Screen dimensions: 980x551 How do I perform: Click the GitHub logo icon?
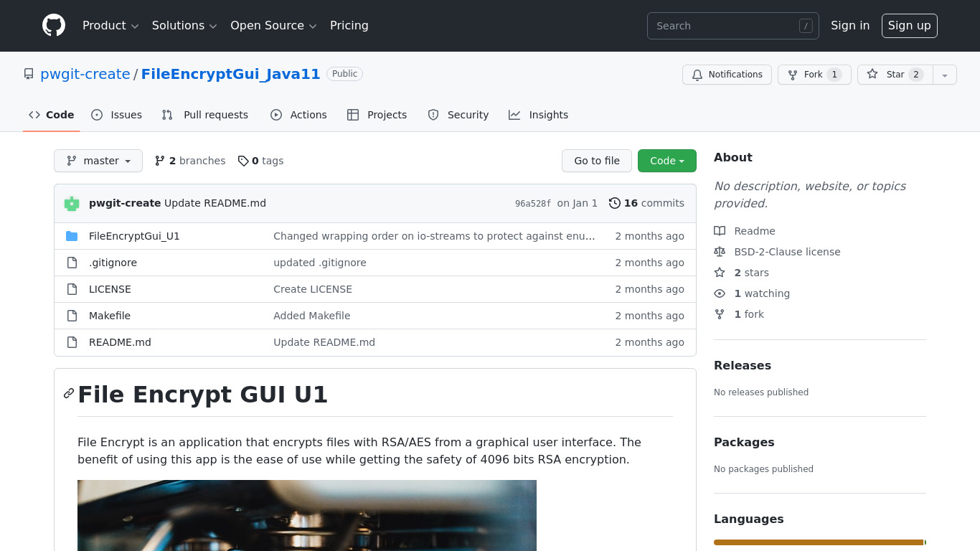point(54,25)
